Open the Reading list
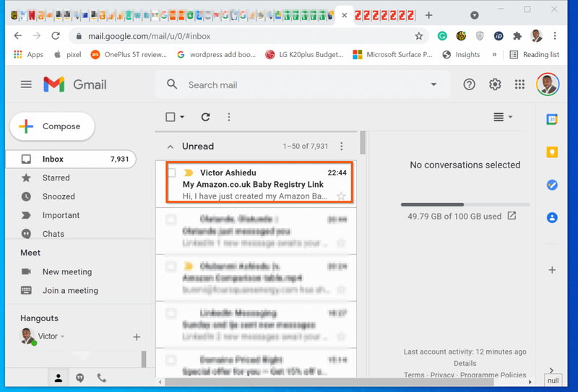 535,55
